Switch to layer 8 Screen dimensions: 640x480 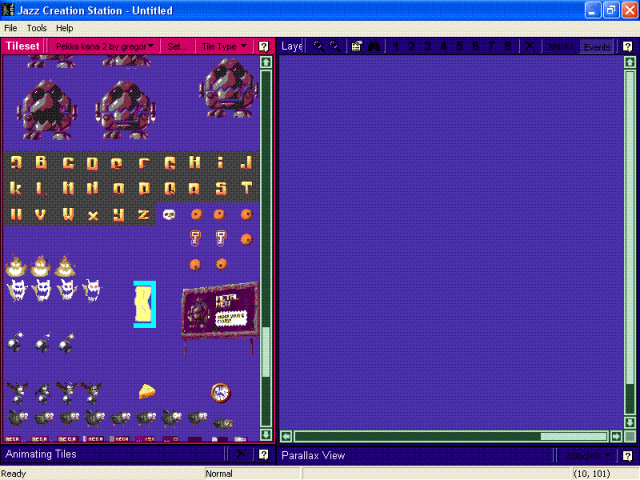coord(507,47)
